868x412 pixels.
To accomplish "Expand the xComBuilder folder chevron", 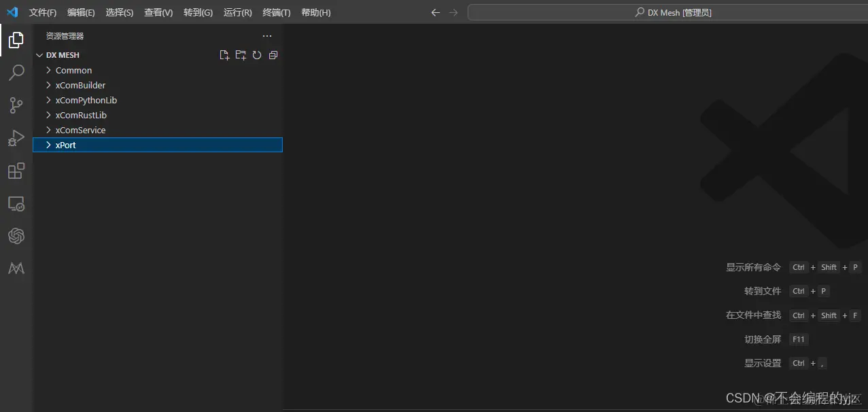I will pos(49,85).
